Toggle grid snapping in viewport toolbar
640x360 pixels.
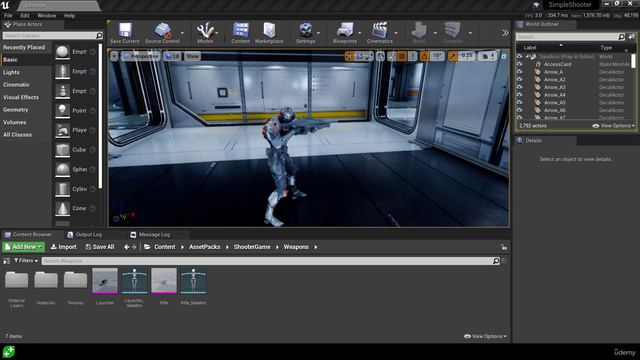(x=402, y=56)
